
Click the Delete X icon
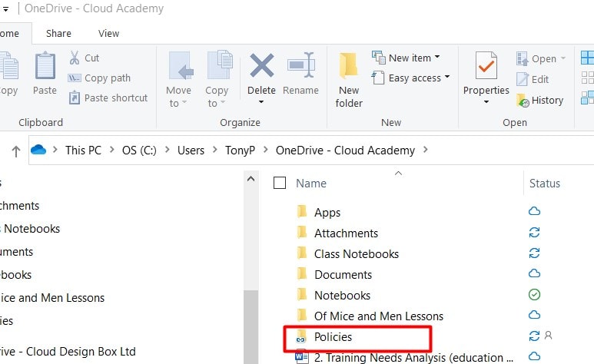(262, 65)
